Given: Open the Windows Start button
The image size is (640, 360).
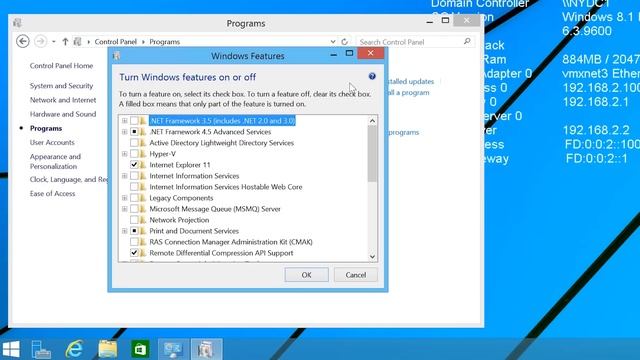Looking at the screenshot, I should pyautogui.click(x=11, y=349).
